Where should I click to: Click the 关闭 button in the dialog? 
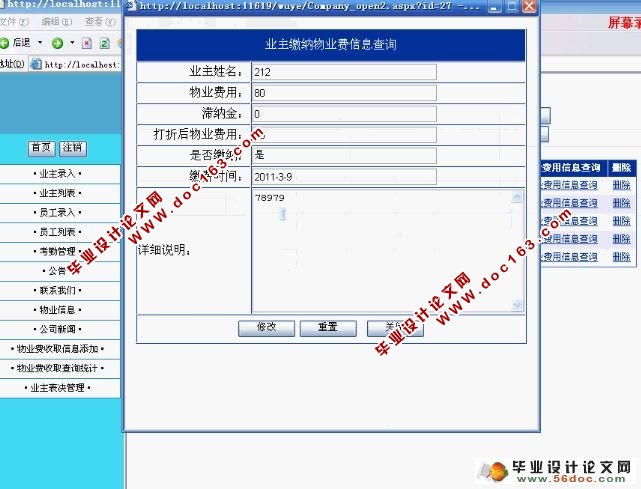[x=395, y=328]
